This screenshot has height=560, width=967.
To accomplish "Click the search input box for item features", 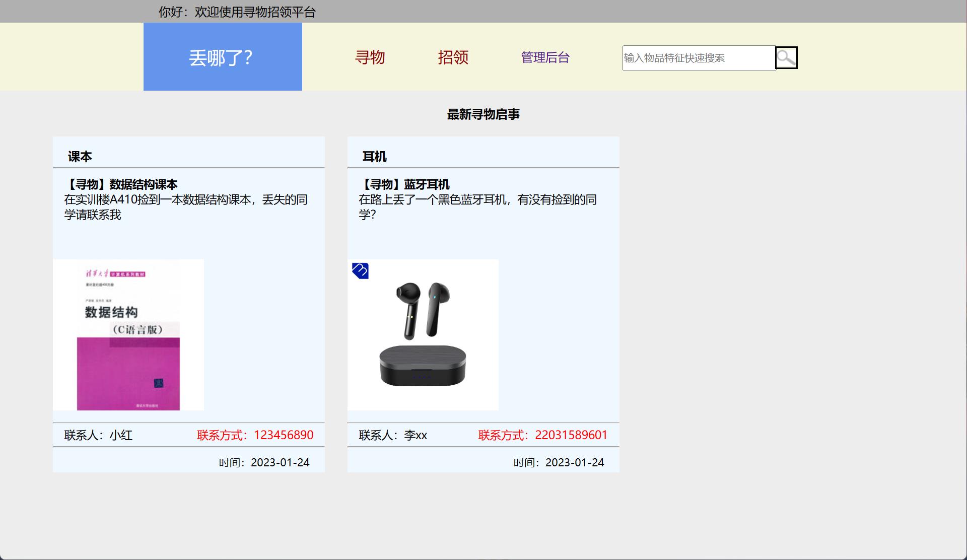I will pos(699,57).
